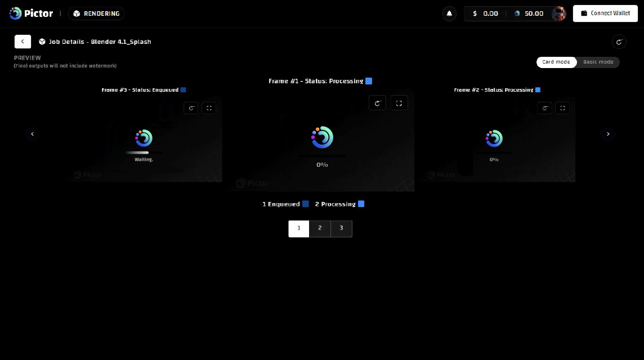The height and width of the screenshot is (360, 644).
Task: Click the Frame #3 - Status: Enqueued title
Action: [x=140, y=90]
